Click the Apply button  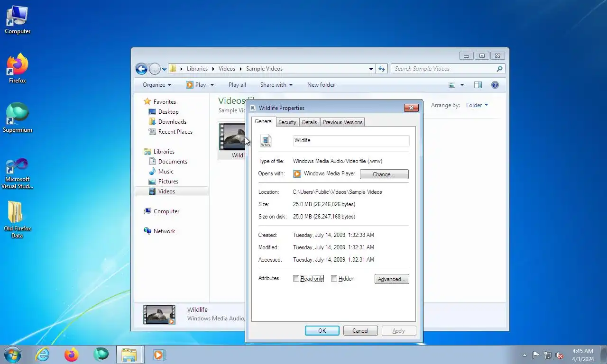(399, 331)
